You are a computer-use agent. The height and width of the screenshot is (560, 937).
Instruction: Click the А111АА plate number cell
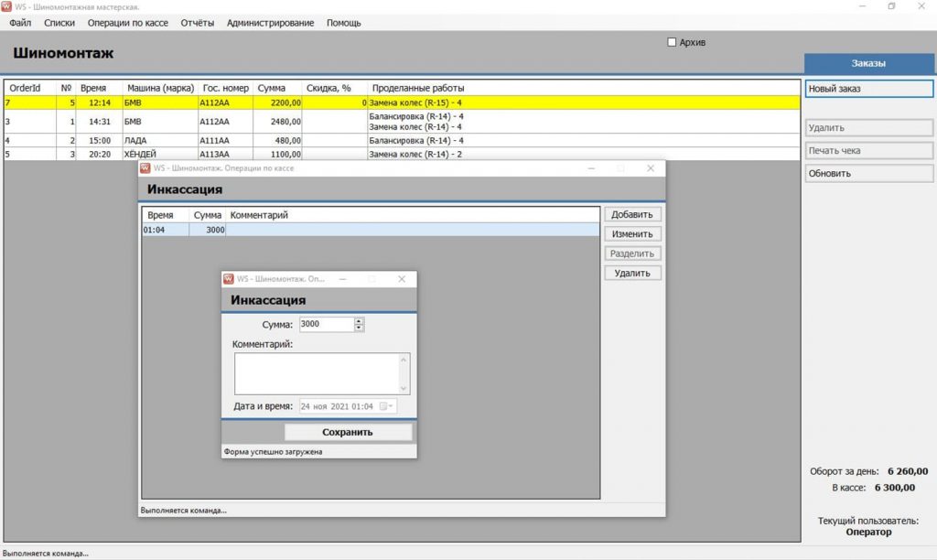(226, 140)
